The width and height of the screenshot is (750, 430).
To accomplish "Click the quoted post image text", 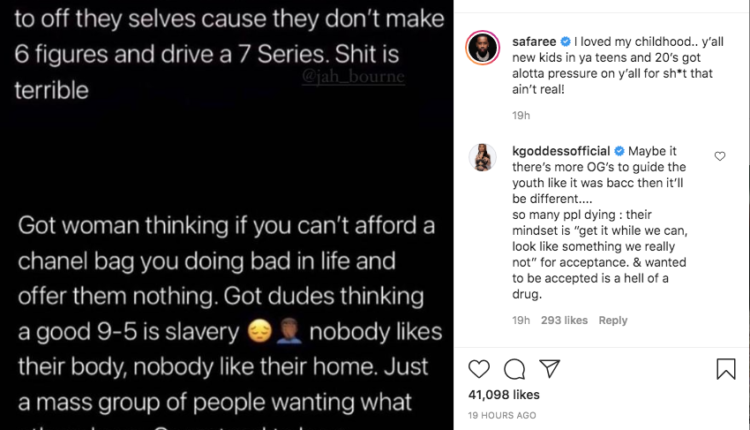I will (x=227, y=215).
